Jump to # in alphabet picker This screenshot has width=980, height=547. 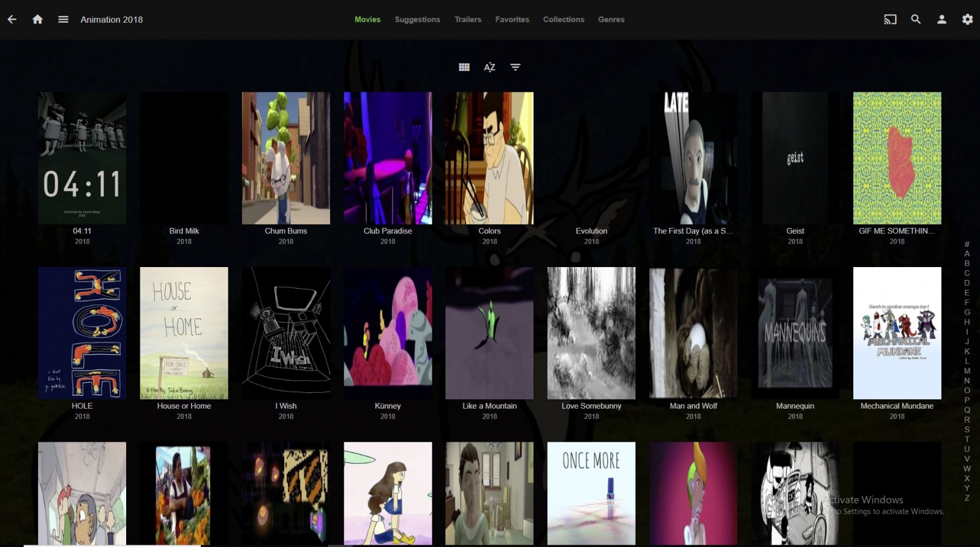pos(967,244)
